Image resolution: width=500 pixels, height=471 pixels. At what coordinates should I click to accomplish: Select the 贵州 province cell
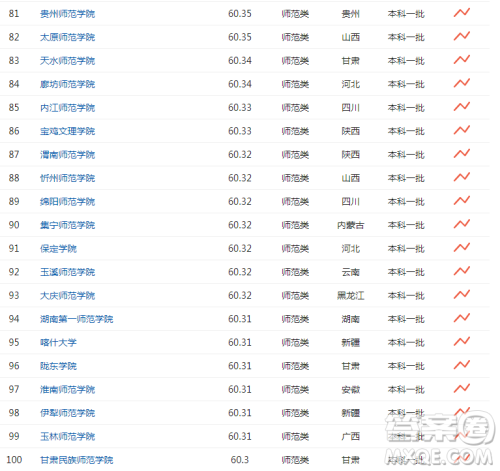(x=350, y=14)
